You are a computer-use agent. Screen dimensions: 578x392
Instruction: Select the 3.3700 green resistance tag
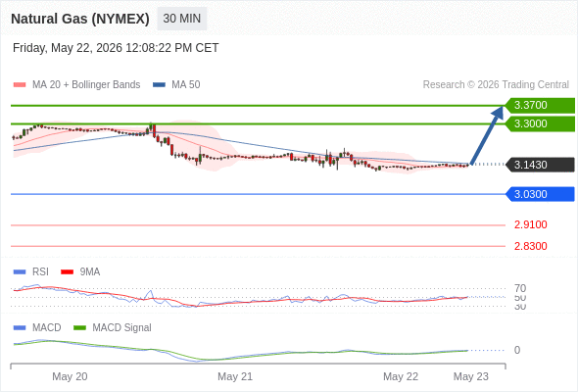tap(539, 105)
